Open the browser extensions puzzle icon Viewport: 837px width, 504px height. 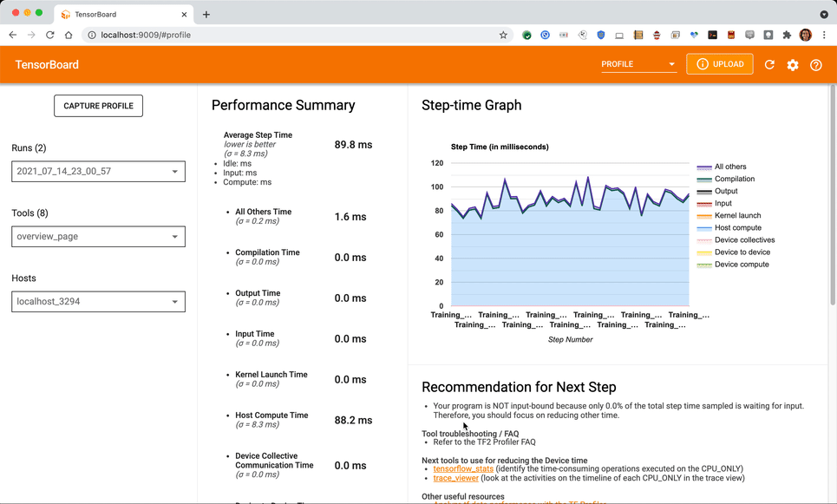(787, 36)
